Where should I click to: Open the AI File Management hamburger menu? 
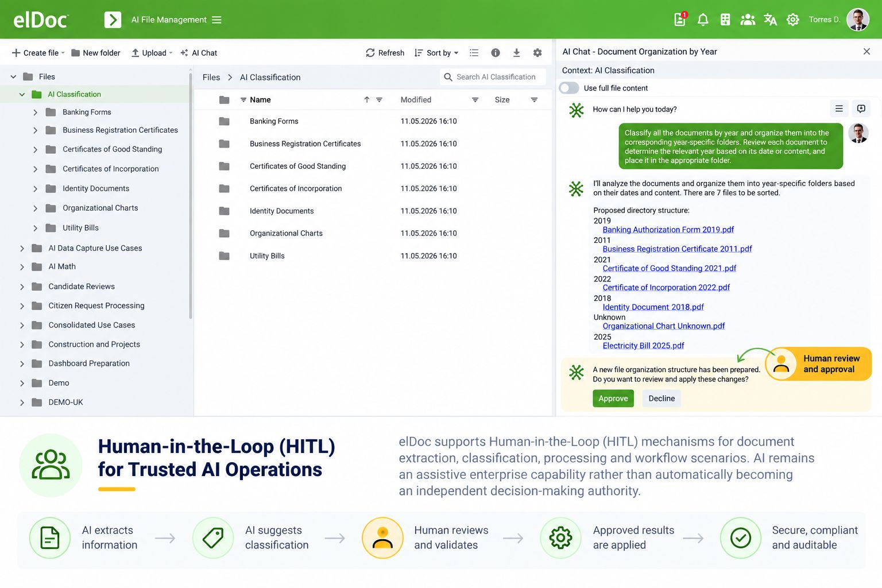point(216,20)
